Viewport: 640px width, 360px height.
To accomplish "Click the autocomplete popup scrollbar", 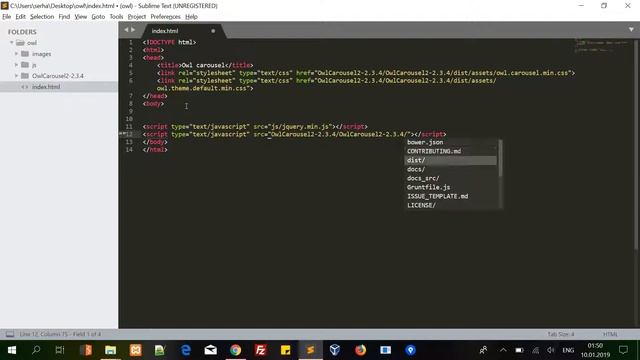I will click(x=500, y=158).
